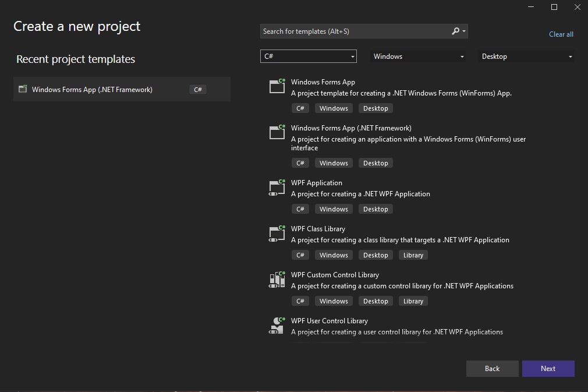The image size is (588, 392).
Task: Click the Windows Forms App (.NET Framework) list icon
Action: [277, 132]
